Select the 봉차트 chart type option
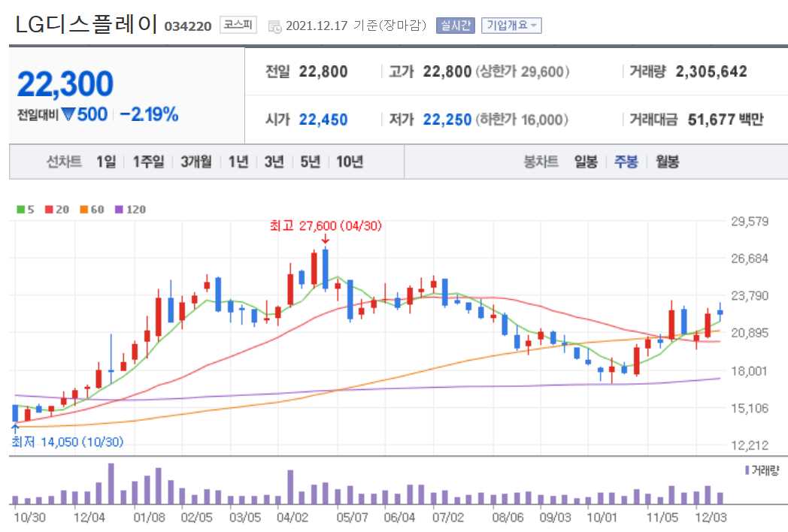 (543, 161)
